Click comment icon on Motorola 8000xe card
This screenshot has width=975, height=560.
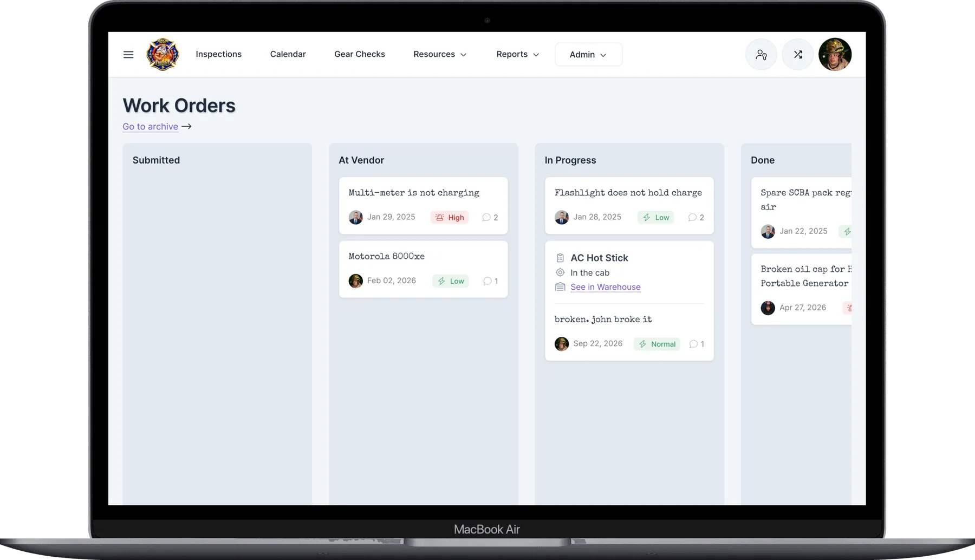tap(487, 281)
